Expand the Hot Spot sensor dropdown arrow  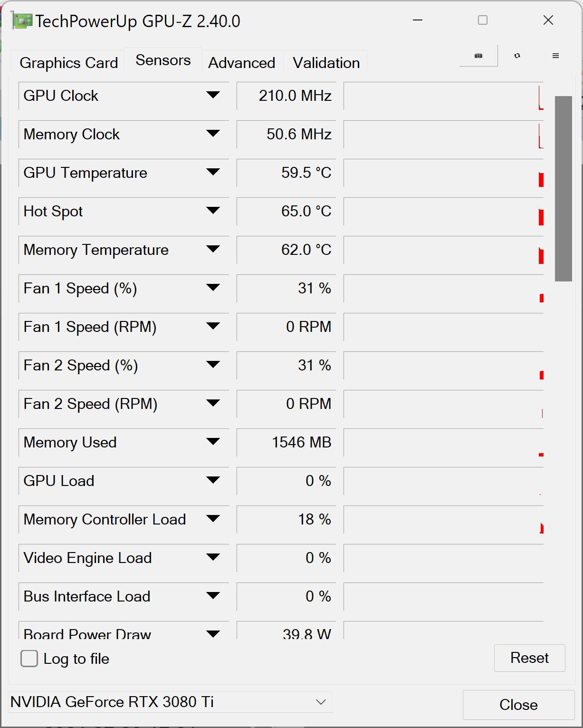tap(213, 211)
